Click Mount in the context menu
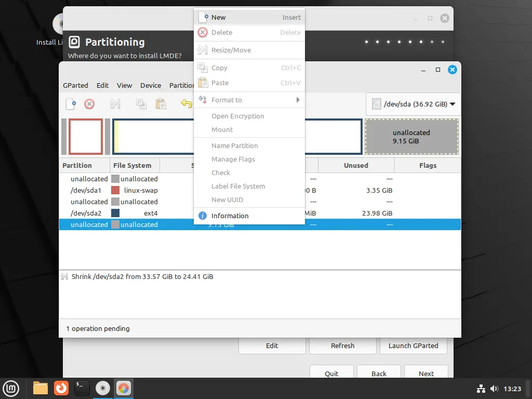Viewport: 532px width, 399px height. 249,129
